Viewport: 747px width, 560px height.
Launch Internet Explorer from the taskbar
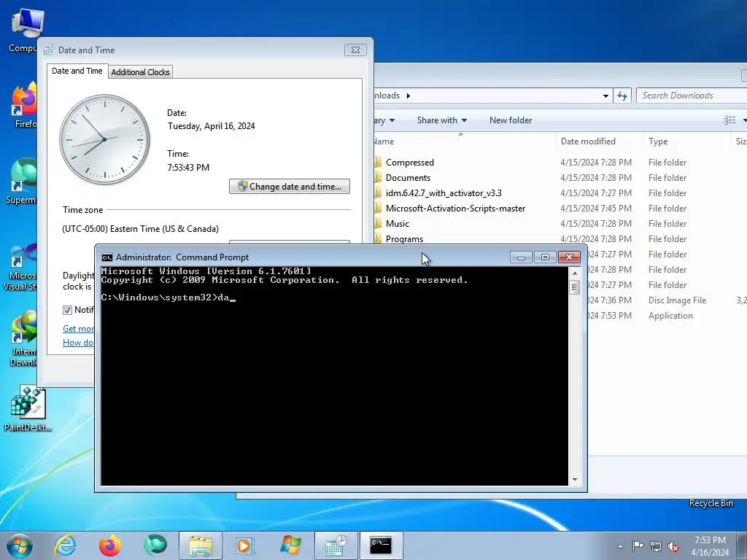[x=65, y=545]
